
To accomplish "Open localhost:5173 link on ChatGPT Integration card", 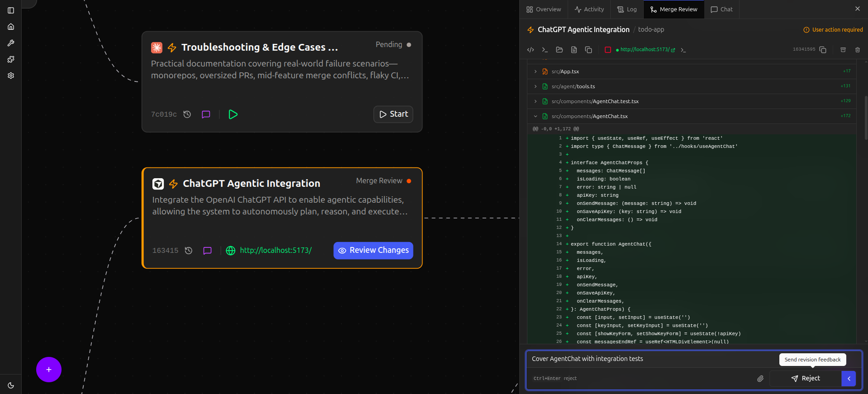I will [x=276, y=250].
